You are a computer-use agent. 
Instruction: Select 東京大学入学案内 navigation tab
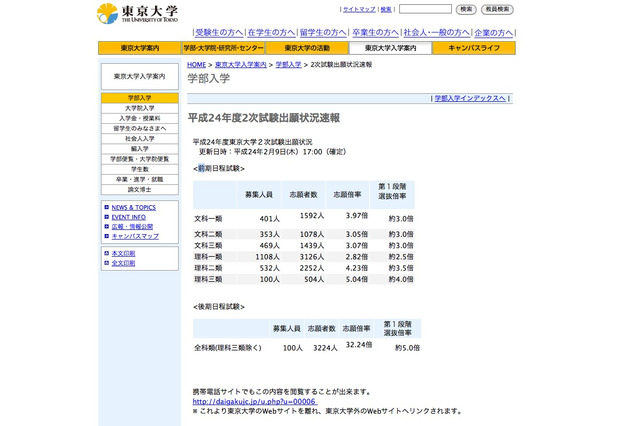[391, 48]
